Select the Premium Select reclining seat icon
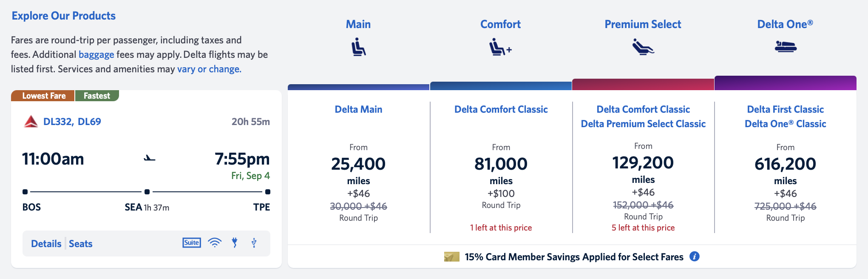The width and height of the screenshot is (868, 279). (x=642, y=47)
